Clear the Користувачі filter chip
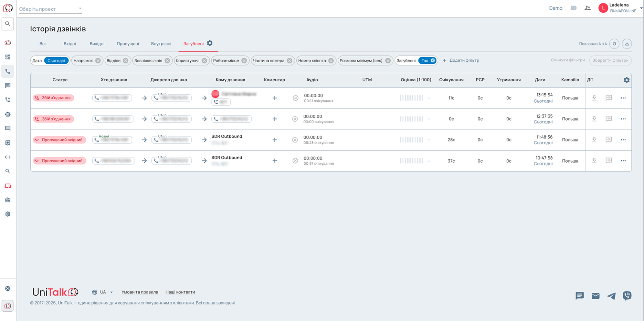The image size is (644, 321). pos(204,61)
